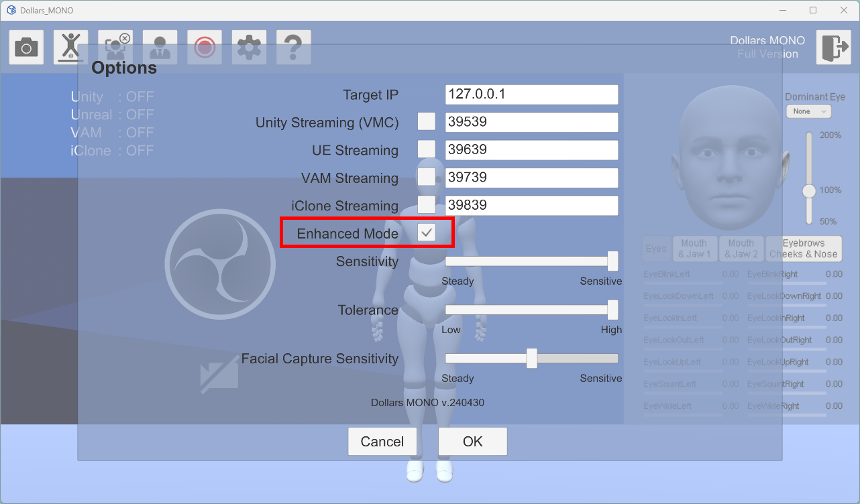Screen dimensions: 860x504
Task: Open the avatar person icon
Action: (x=160, y=48)
